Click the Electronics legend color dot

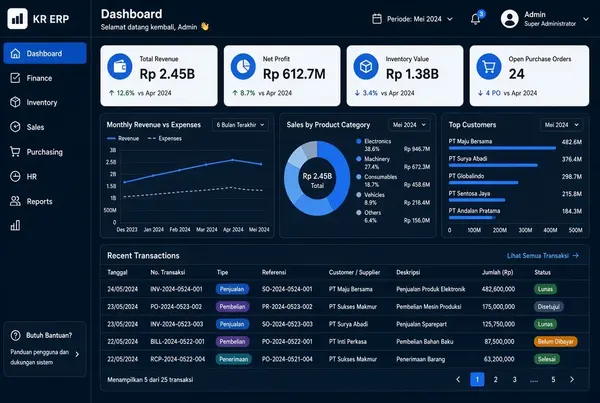coord(359,141)
